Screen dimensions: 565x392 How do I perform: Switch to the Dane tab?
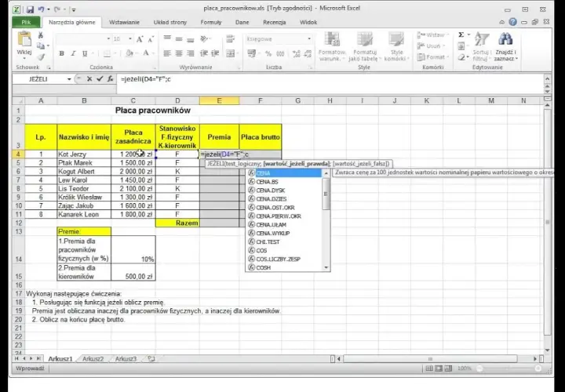pos(242,22)
